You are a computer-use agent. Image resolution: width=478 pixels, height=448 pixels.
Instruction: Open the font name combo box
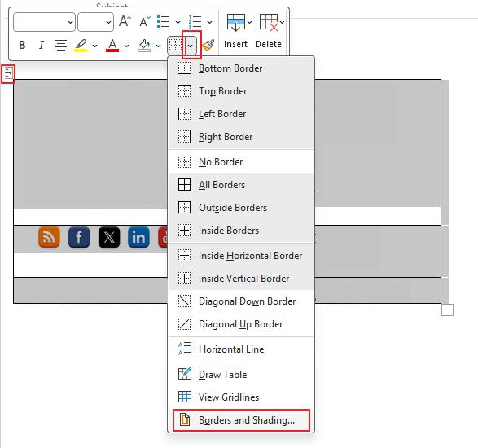44,22
